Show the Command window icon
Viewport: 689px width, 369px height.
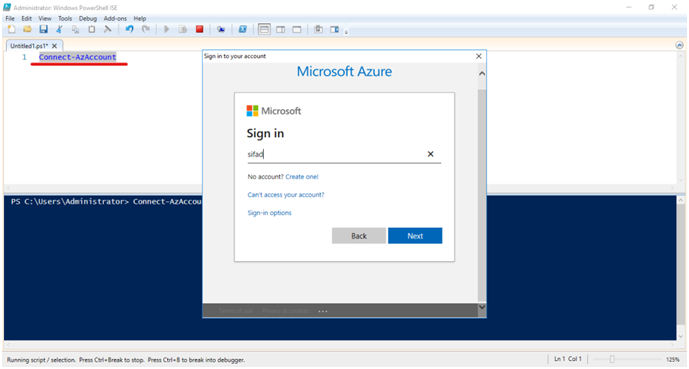[x=318, y=29]
